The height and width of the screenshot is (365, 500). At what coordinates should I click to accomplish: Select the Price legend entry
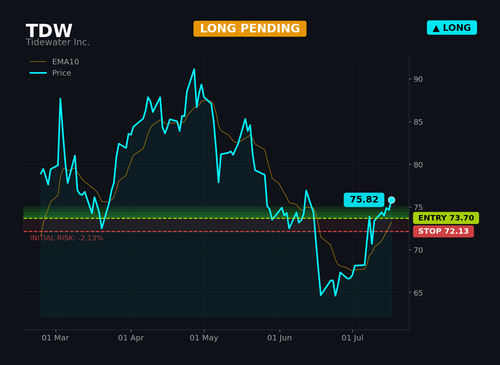pos(50,73)
